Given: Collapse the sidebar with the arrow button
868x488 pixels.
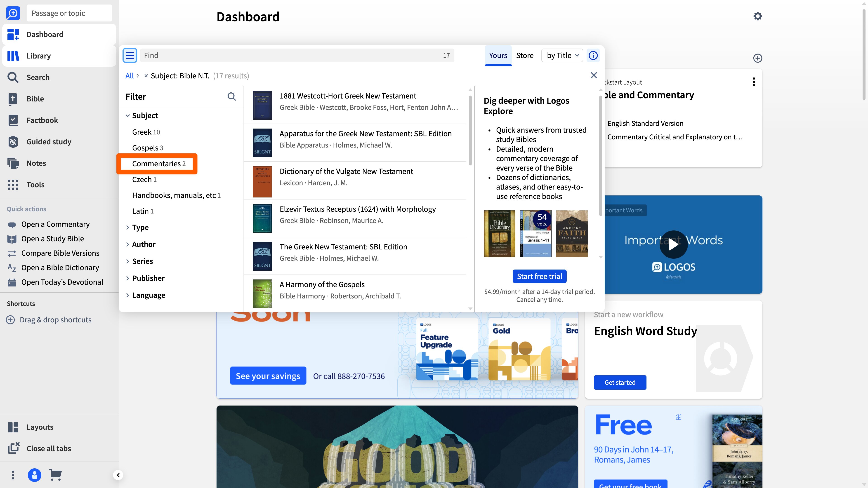Looking at the screenshot, I should pyautogui.click(x=118, y=475).
